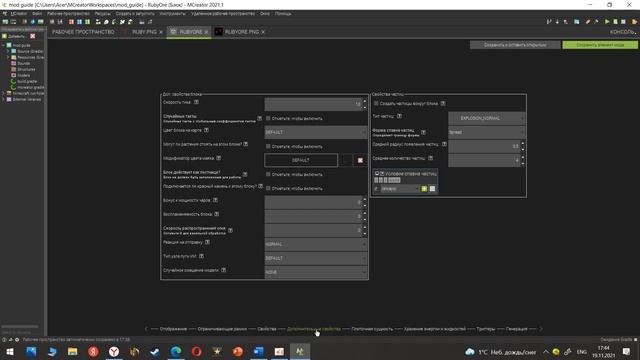Open Microsoft Edge from the taskbar
The image size is (640, 360).
176,351
